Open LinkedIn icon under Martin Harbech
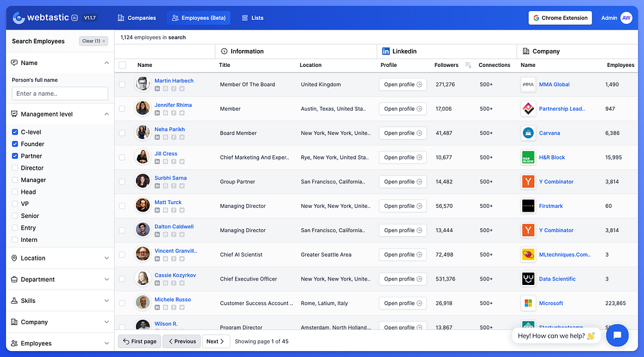The image size is (644, 357). click(157, 89)
